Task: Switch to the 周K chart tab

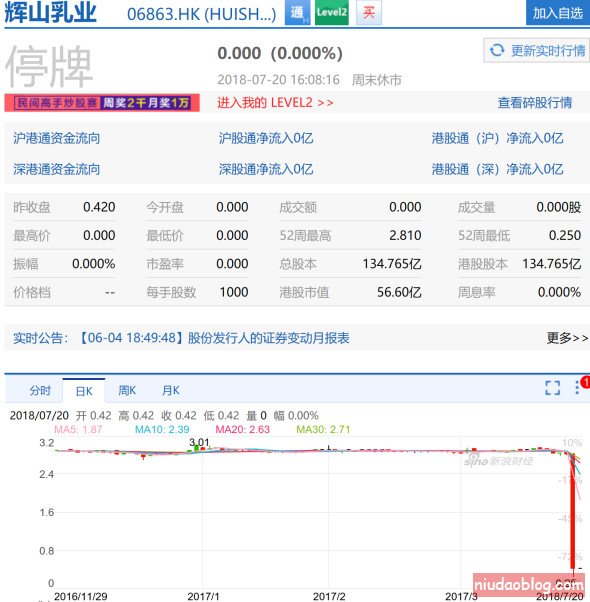Action: coord(127,390)
